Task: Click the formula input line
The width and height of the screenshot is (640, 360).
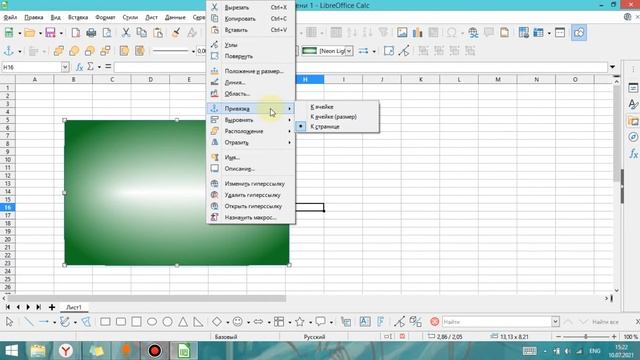Action: pos(361,67)
